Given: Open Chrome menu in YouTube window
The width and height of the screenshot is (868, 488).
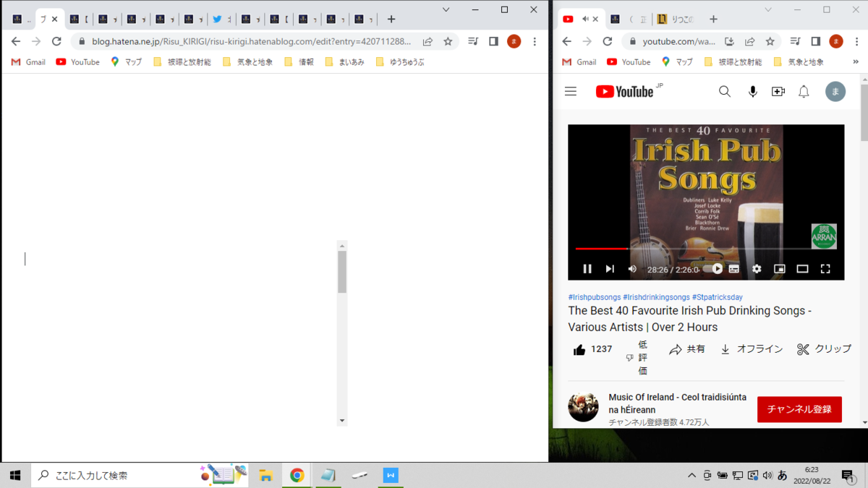Looking at the screenshot, I should 856,42.
